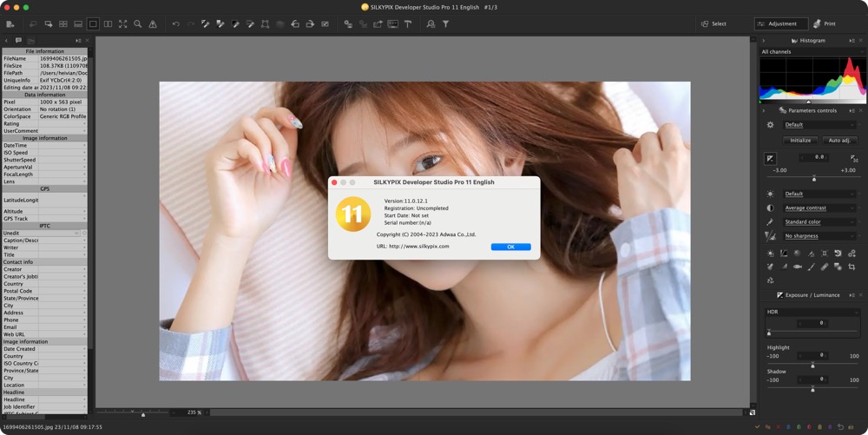Click the person search icon in toolbar
This screenshot has height=435, width=868.
[431, 23]
